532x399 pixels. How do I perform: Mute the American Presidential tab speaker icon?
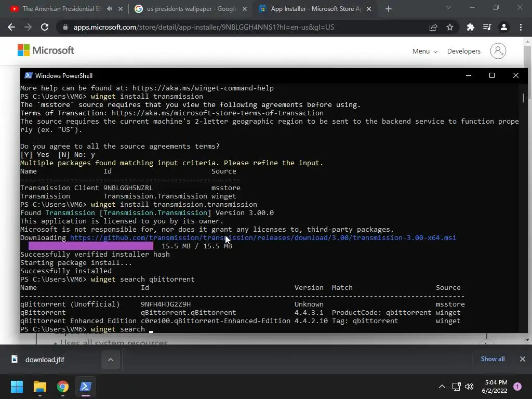point(109,9)
